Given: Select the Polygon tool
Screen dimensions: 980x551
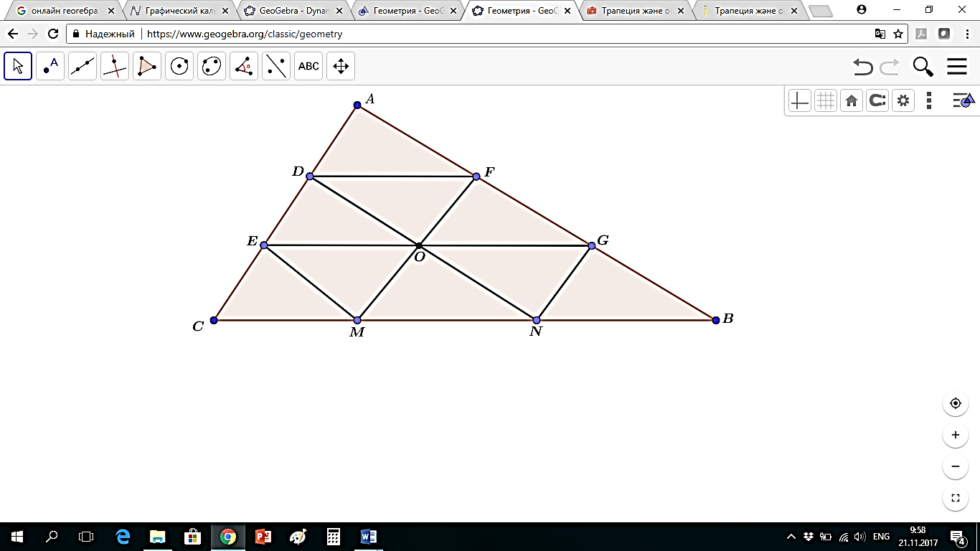Looking at the screenshot, I should point(147,66).
